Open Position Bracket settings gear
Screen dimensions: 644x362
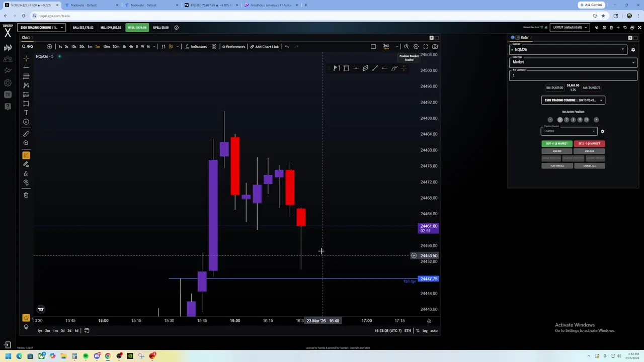(x=602, y=132)
